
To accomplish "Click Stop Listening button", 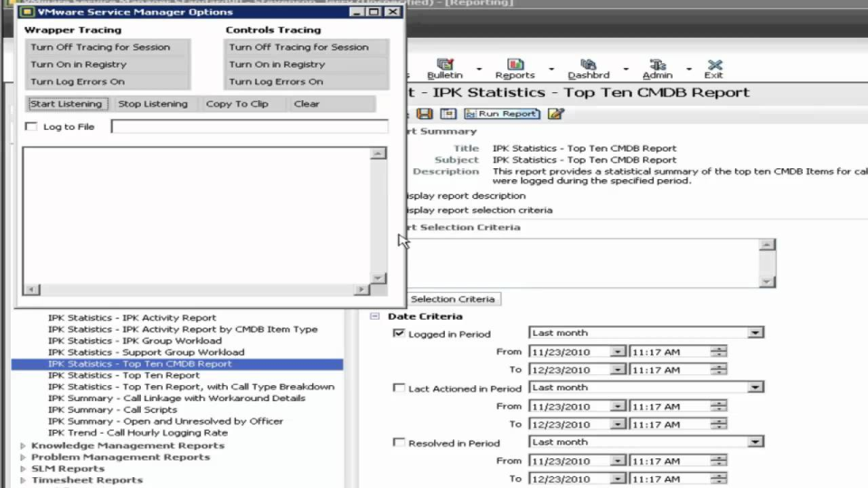I will [153, 103].
